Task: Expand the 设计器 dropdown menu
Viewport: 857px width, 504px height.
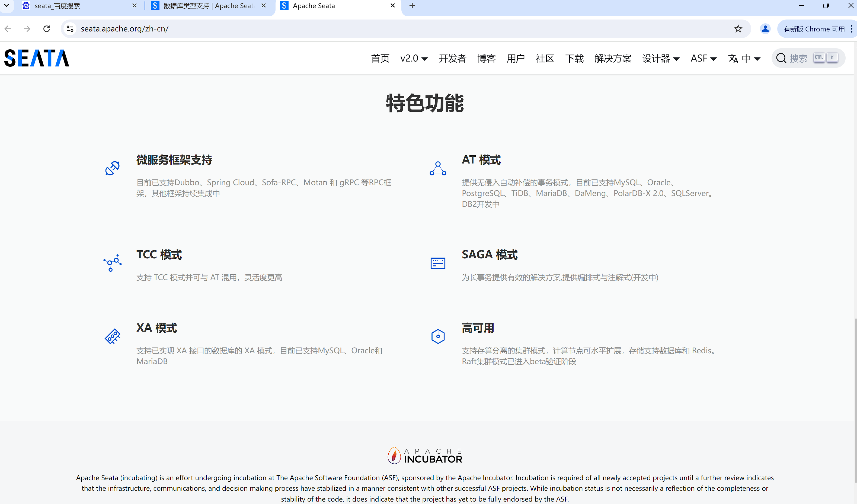Action: [x=661, y=59]
